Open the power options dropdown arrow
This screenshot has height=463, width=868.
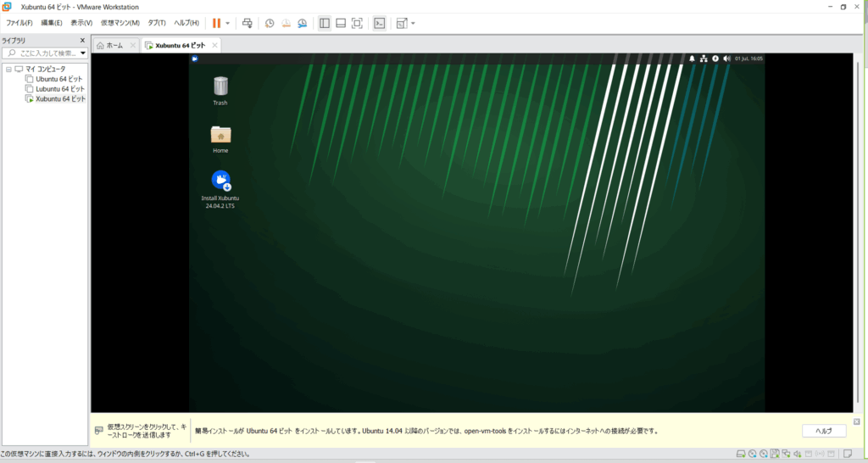coord(227,23)
